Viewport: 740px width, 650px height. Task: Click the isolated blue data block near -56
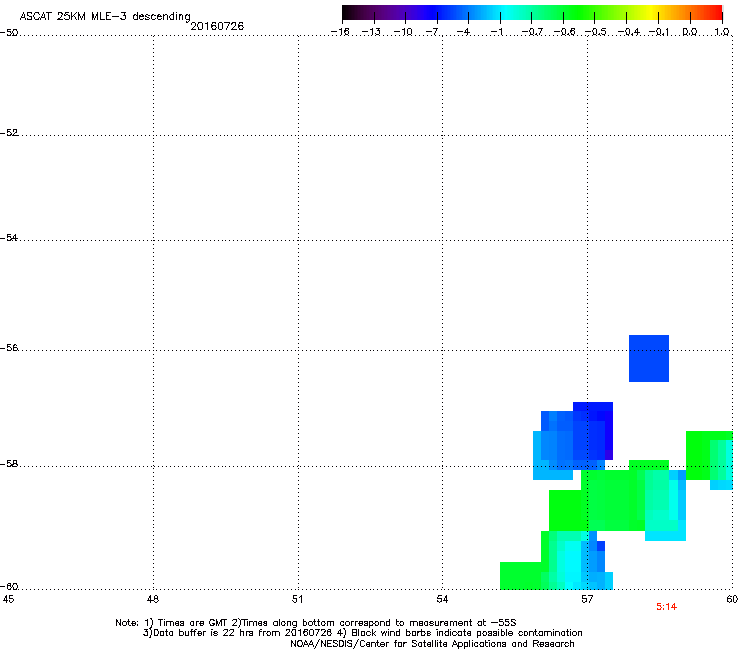pyautogui.click(x=649, y=358)
